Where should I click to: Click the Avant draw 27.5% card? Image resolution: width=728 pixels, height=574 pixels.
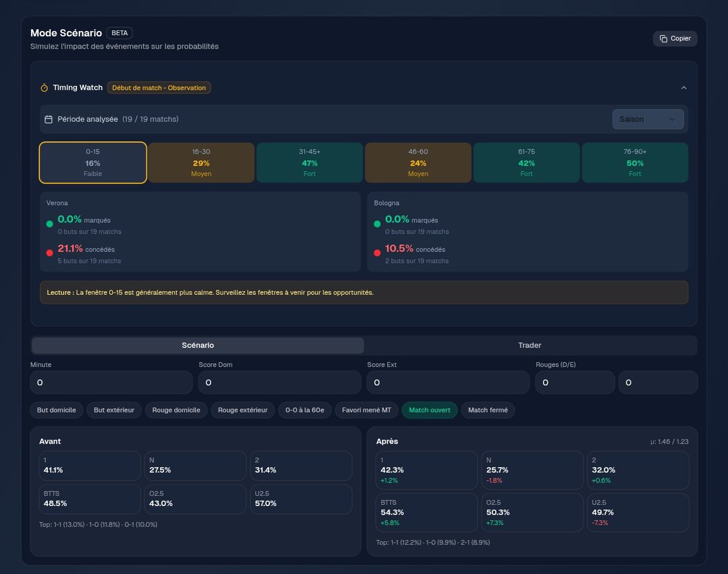pos(195,465)
